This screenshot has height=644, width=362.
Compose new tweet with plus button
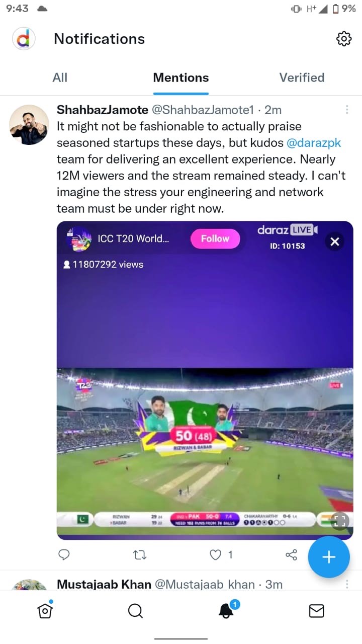(329, 557)
